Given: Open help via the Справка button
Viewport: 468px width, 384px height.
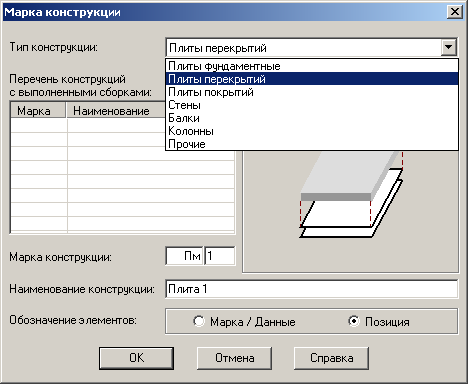Looking at the screenshot, I should (x=331, y=358).
